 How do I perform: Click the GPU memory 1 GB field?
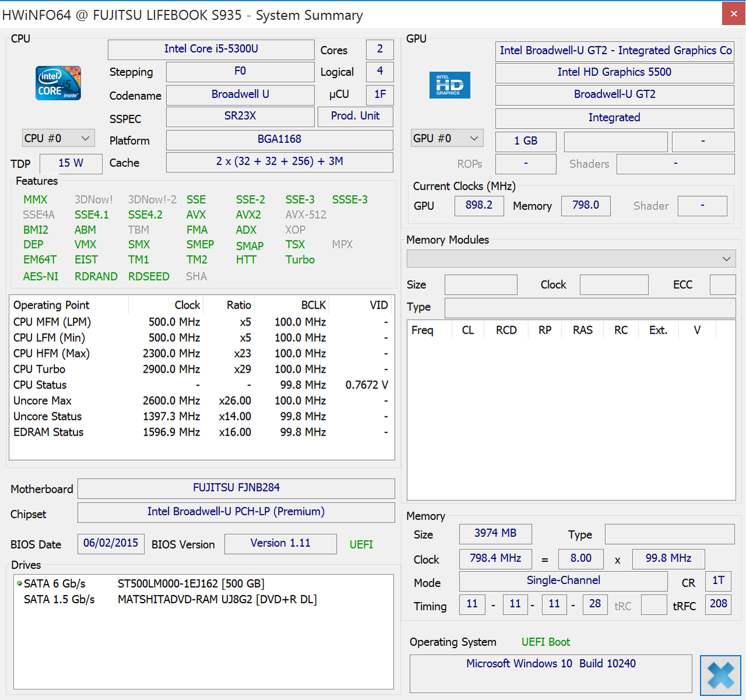pyautogui.click(x=526, y=141)
